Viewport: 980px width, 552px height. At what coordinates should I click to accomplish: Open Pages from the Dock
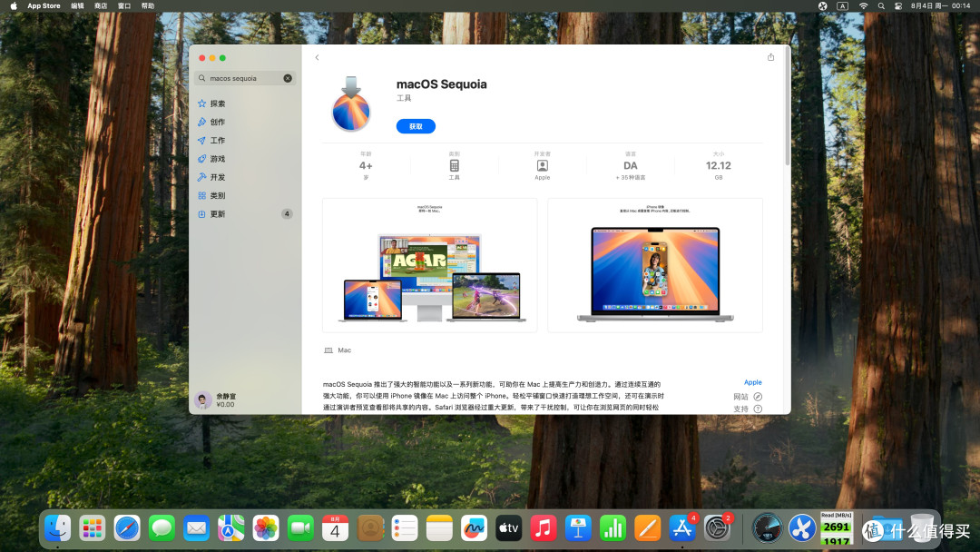click(648, 528)
